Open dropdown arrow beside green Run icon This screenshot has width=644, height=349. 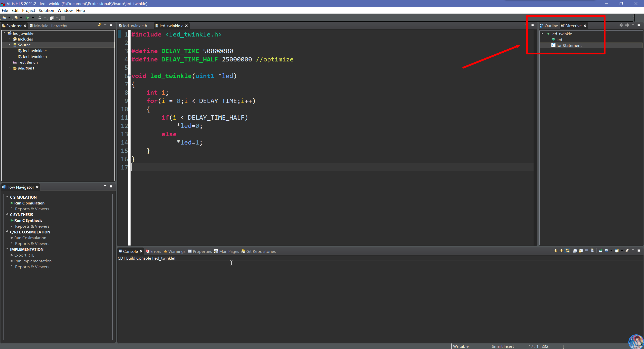coord(33,18)
